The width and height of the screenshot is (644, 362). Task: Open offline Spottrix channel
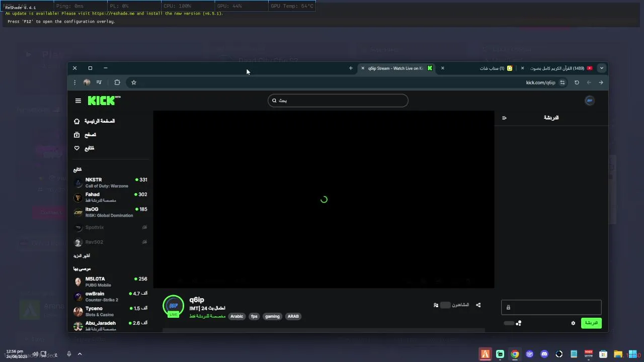pos(111,227)
